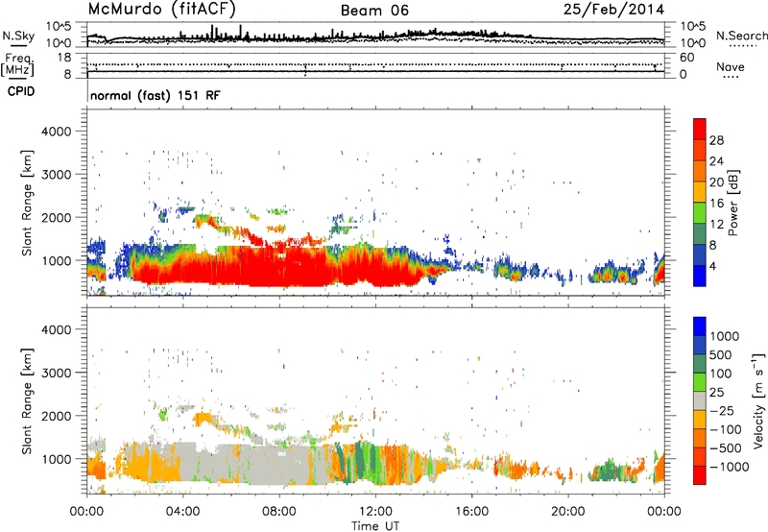The width and height of the screenshot is (768, 532).
Task: Click the 'Nave' legend label
Action: point(731,66)
